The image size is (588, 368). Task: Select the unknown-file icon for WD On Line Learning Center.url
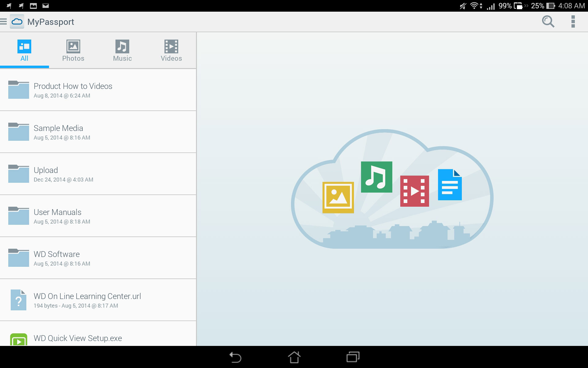tap(18, 300)
